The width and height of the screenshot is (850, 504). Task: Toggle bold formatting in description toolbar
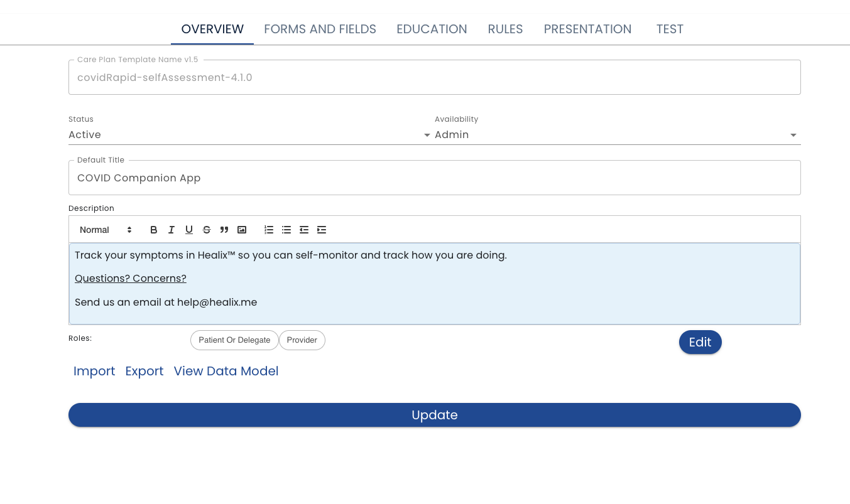click(x=154, y=230)
